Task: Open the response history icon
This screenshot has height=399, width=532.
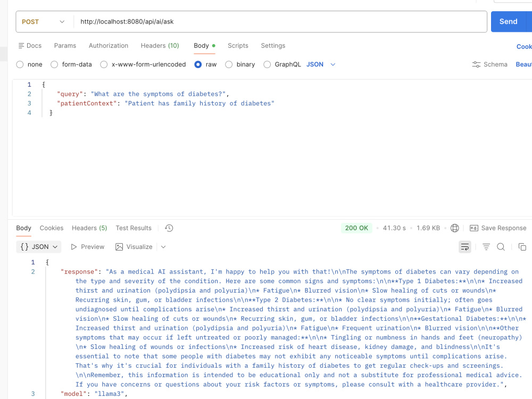Action: (x=169, y=228)
